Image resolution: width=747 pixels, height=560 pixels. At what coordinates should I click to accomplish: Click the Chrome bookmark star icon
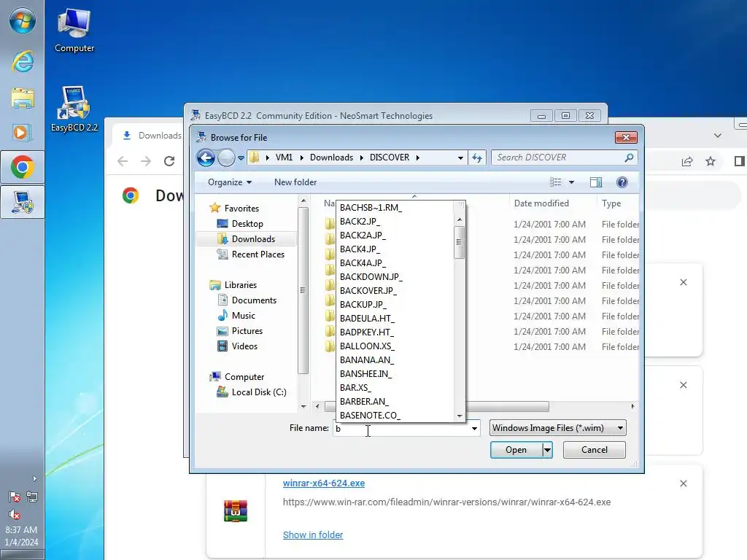pos(711,161)
